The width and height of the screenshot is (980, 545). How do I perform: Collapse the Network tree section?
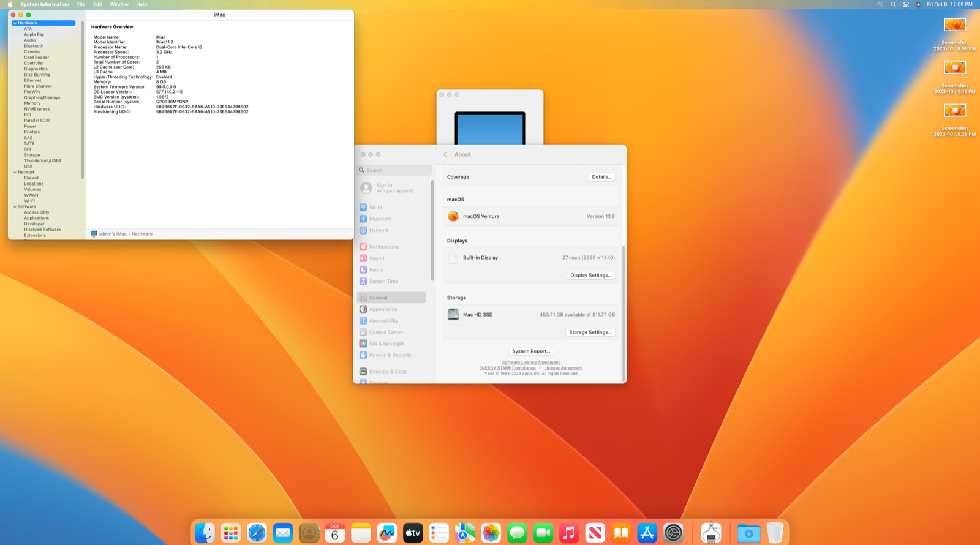point(15,173)
